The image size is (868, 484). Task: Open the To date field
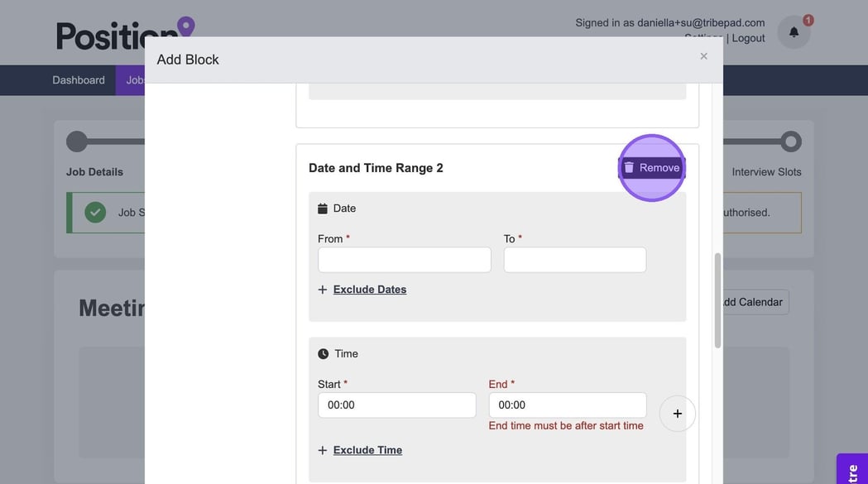574,260
